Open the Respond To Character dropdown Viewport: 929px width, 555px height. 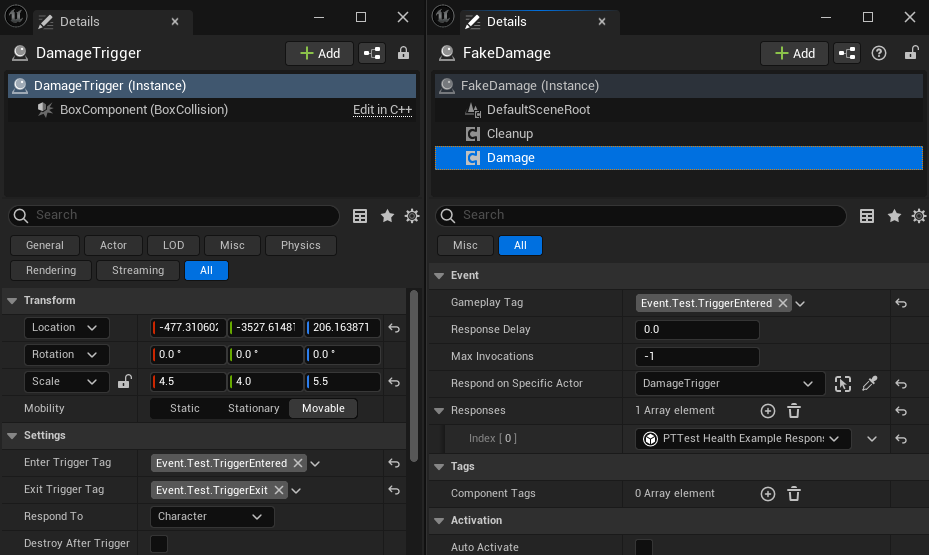[x=212, y=517]
